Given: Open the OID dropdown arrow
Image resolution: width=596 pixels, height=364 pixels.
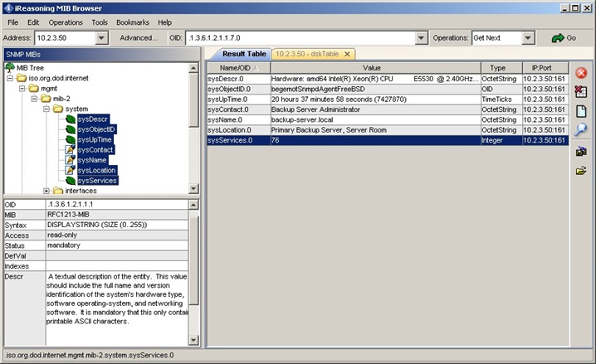Looking at the screenshot, I should pos(421,38).
